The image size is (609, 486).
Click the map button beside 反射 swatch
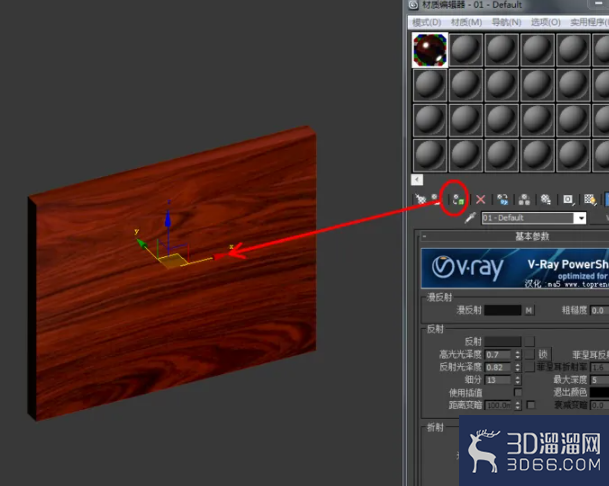coord(529,341)
